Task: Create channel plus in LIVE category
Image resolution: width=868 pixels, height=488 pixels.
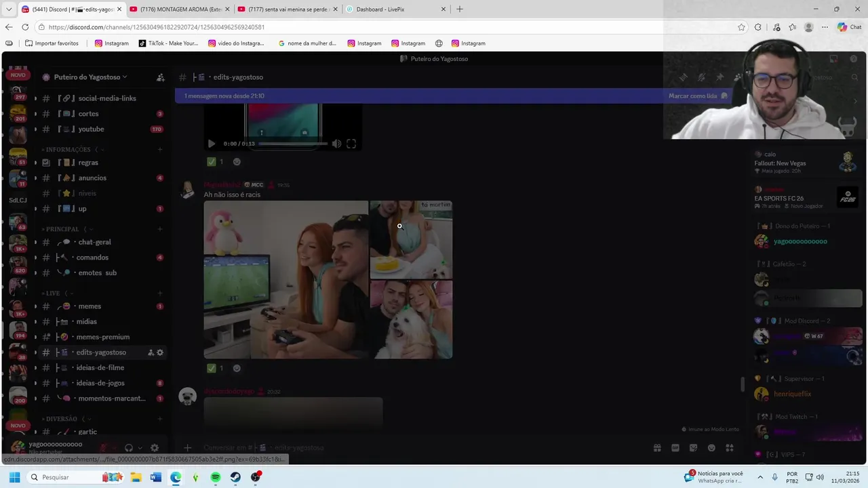Action: click(160, 293)
